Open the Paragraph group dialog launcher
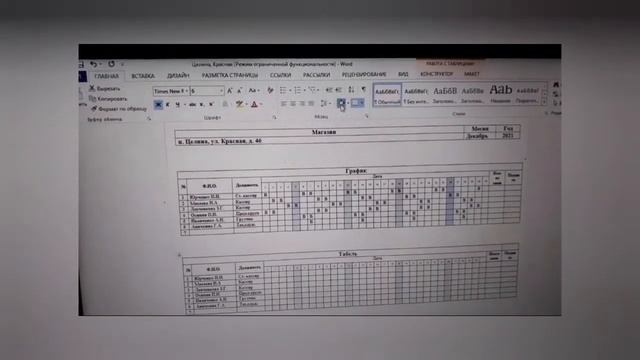640x360 pixels. coord(367,116)
